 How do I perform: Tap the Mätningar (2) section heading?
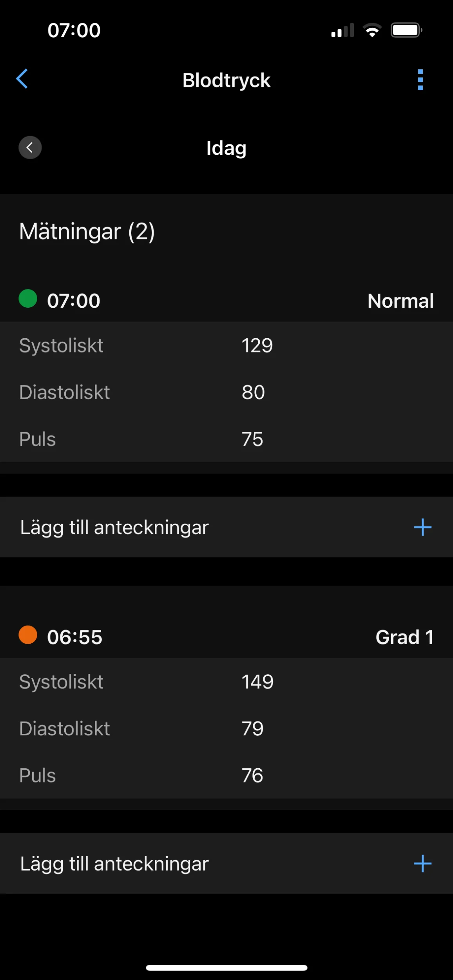pyautogui.click(x=87, y=232)
